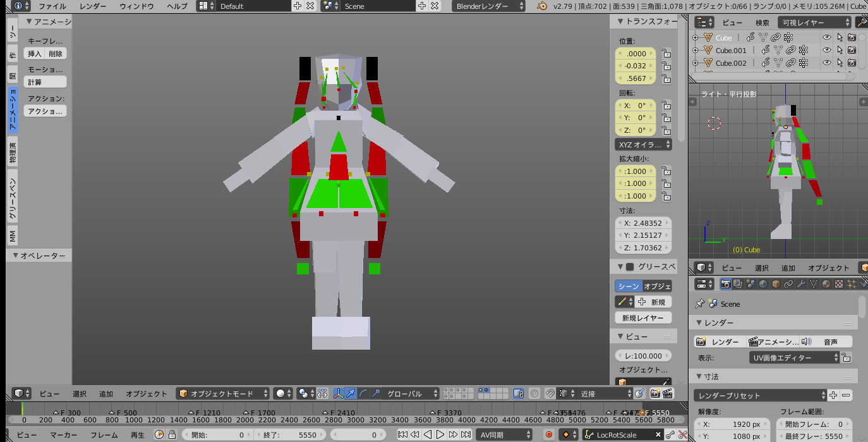Open the Constraints chain-link properties tab
The image size is (868, 442).
point(788,284)
